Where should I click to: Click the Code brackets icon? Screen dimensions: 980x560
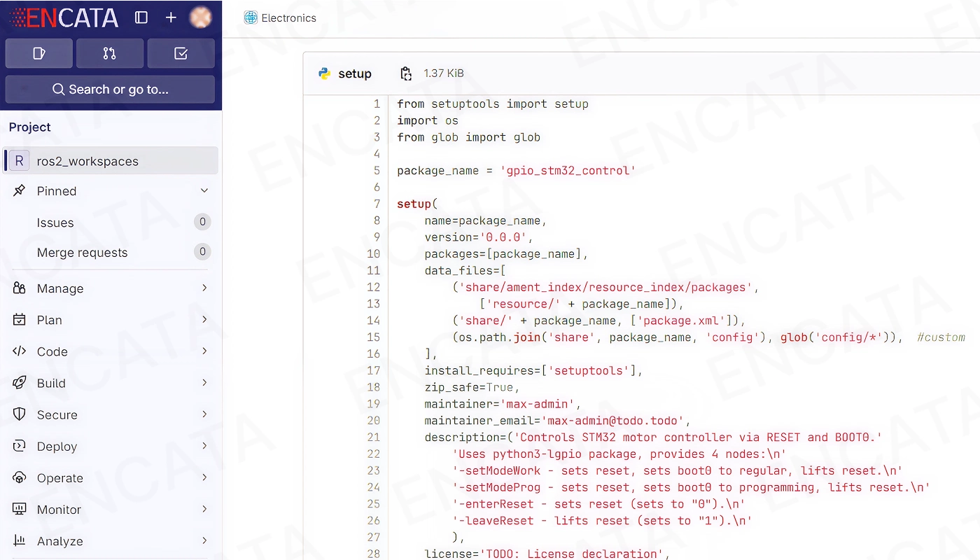pyautogui.click(x=20, y=351)
